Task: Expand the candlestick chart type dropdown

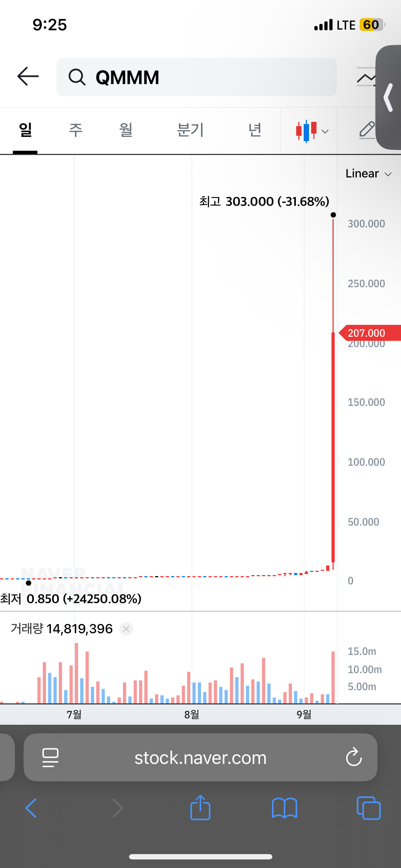Action: [x=312, y=131]
